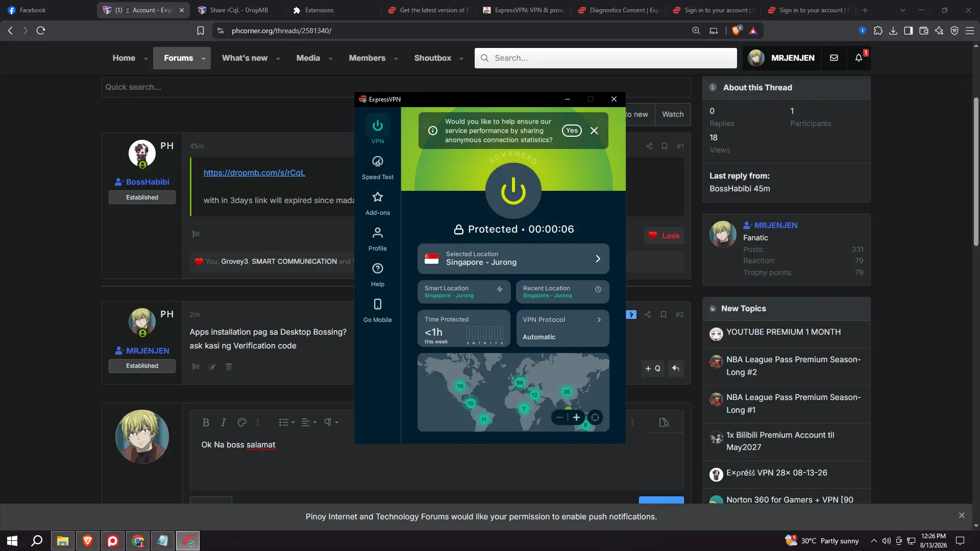Zoom in on the ExpressVPN map

576,417
